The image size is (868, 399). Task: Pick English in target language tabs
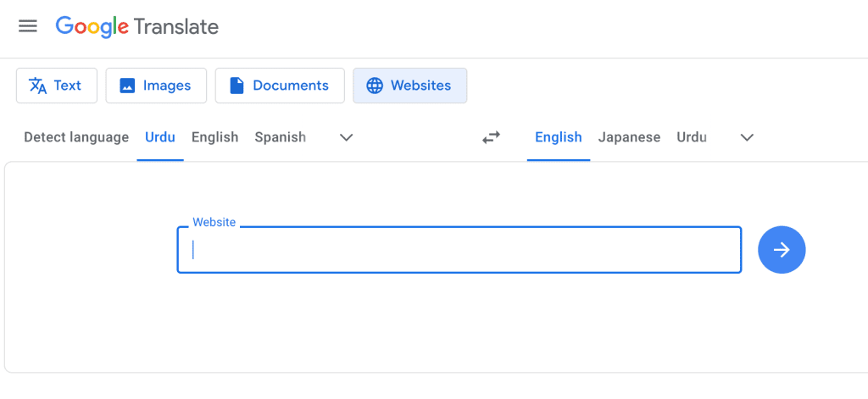point(558,137)
